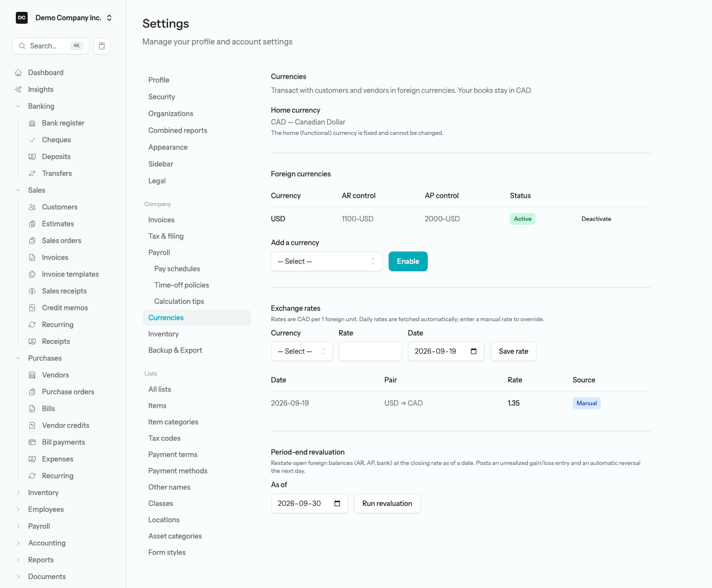Expand the Accounting section chevron

click(x=18, y=543)
